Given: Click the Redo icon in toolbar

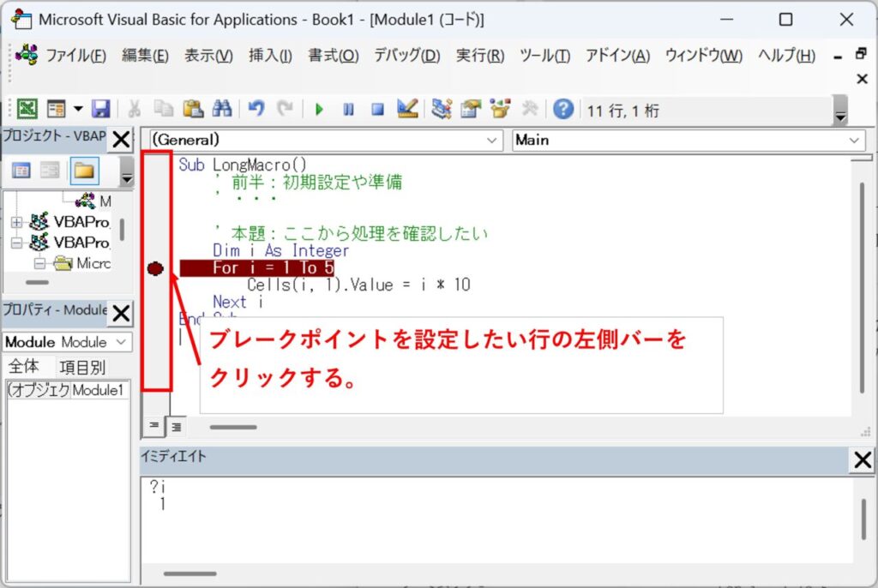Looking at the screenshot, I should (x=285, y=109).
